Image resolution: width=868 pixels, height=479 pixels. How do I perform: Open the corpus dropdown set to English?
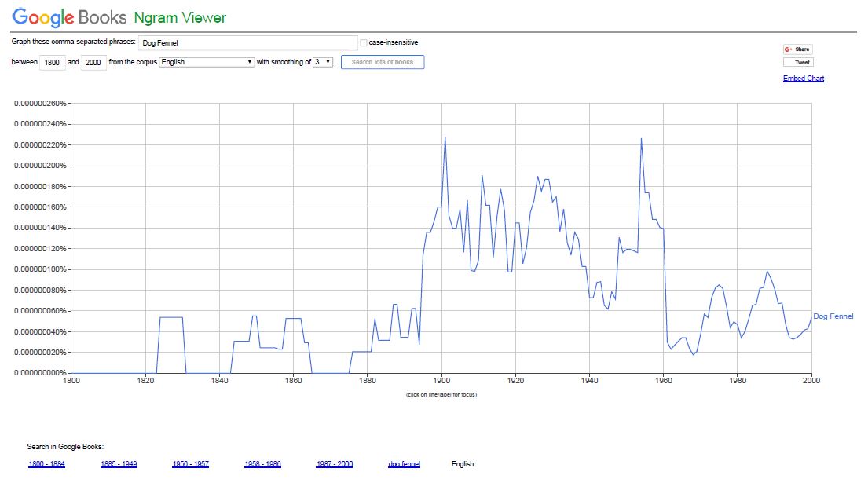pos(207,62)
